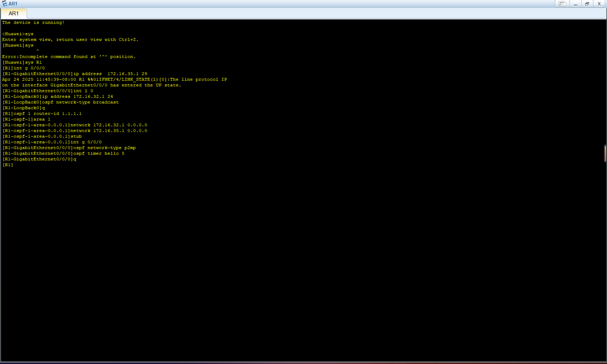The width and height of the screenshot is (607, 364).
Task: Restore down the AR1 console window
Action: click(x=587, y=4)
